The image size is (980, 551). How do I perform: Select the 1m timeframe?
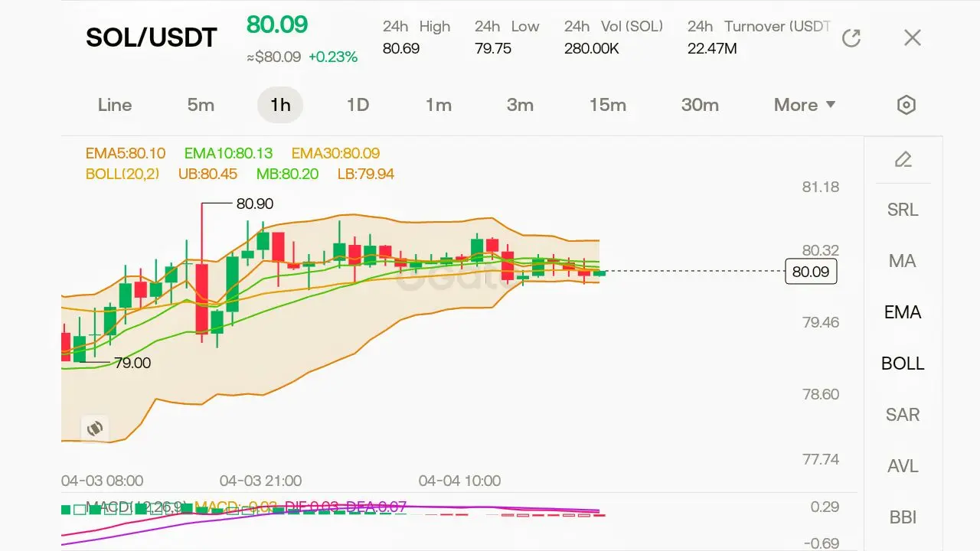click(x=439, y=105)
